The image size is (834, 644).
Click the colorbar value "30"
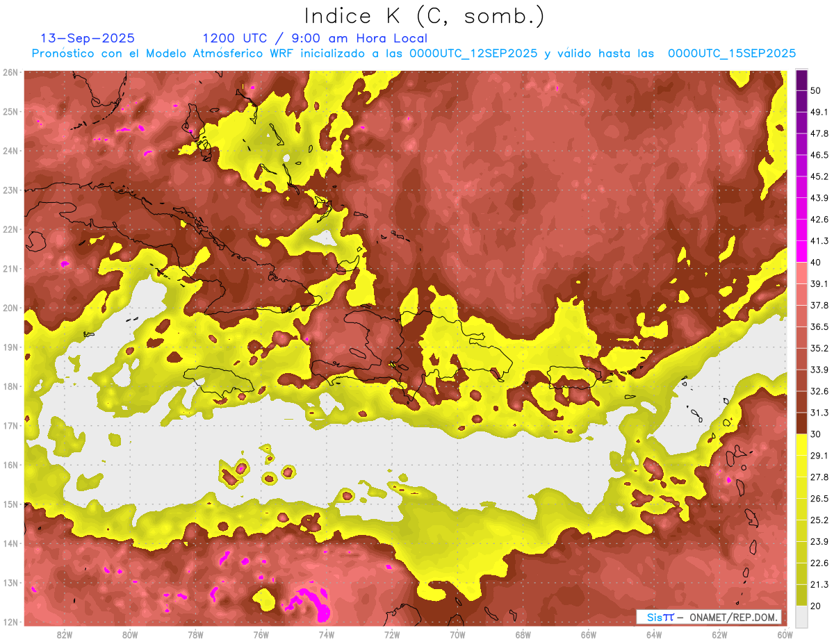click(816, 434)
